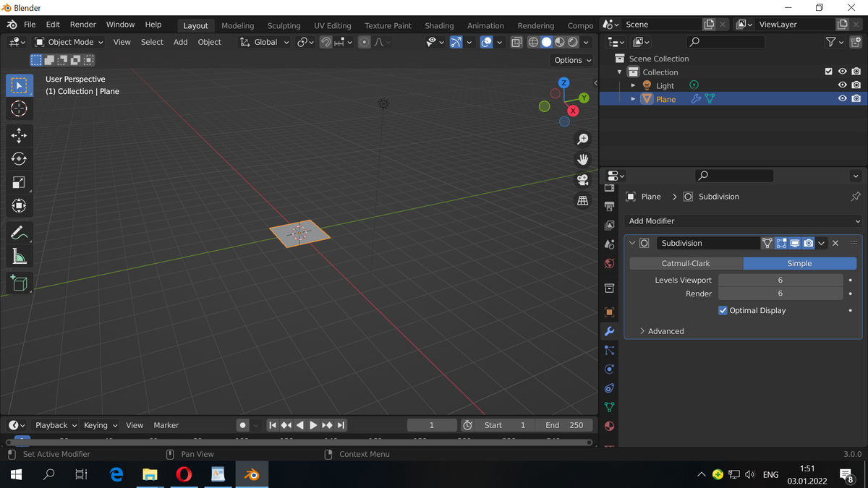Choose the Catmull-Clark subdivision type
This screenshot has height=488, width=868.
[686, 264]
